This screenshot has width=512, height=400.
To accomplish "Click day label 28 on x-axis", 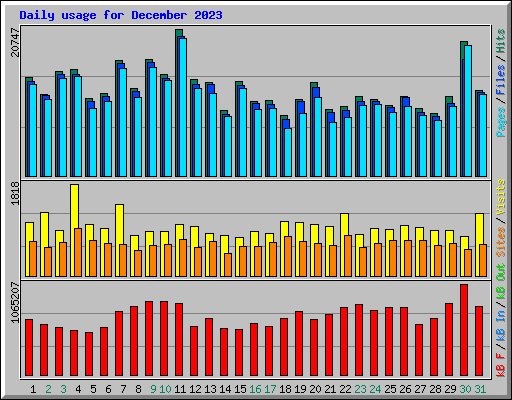I will click(x=435, y=389).
